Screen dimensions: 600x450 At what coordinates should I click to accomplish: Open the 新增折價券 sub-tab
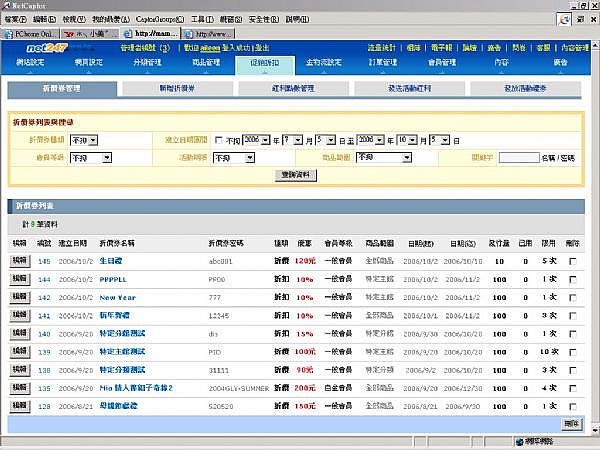click(177, 88)
